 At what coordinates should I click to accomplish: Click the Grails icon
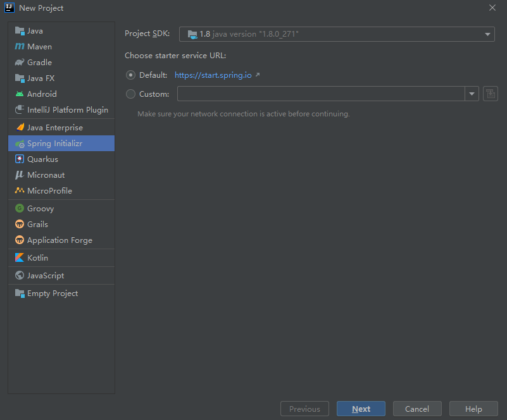pos(20,225)
